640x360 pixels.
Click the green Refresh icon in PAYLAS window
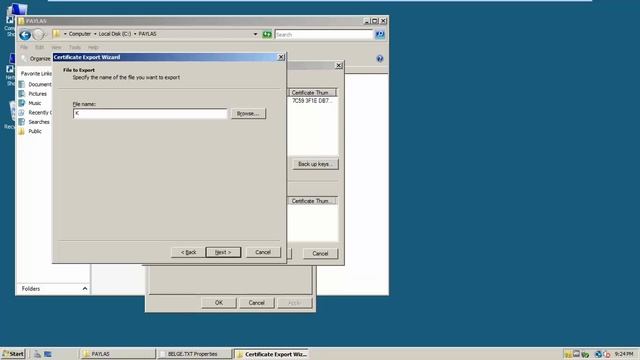tap(267, 34)
